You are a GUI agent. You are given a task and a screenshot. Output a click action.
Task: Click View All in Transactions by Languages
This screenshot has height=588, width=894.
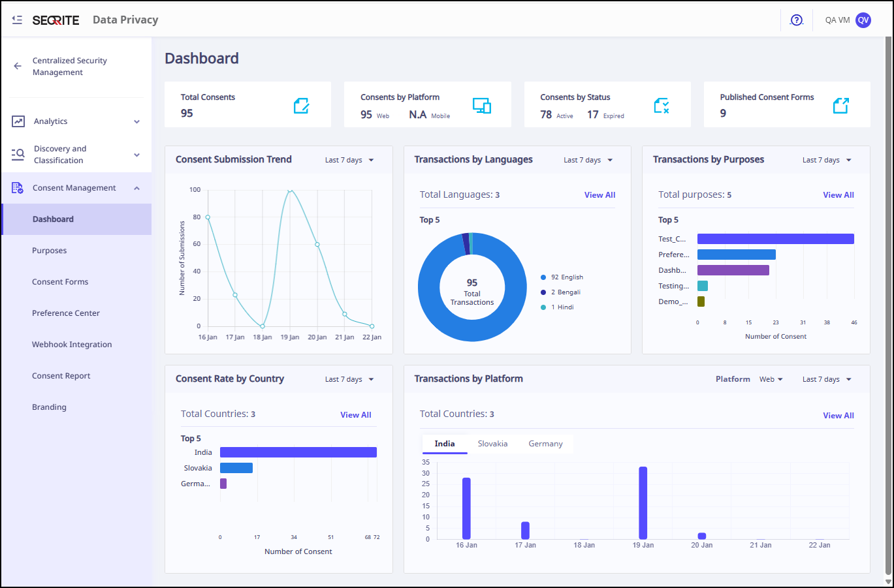pyautogui.click(x=599, y=195)
